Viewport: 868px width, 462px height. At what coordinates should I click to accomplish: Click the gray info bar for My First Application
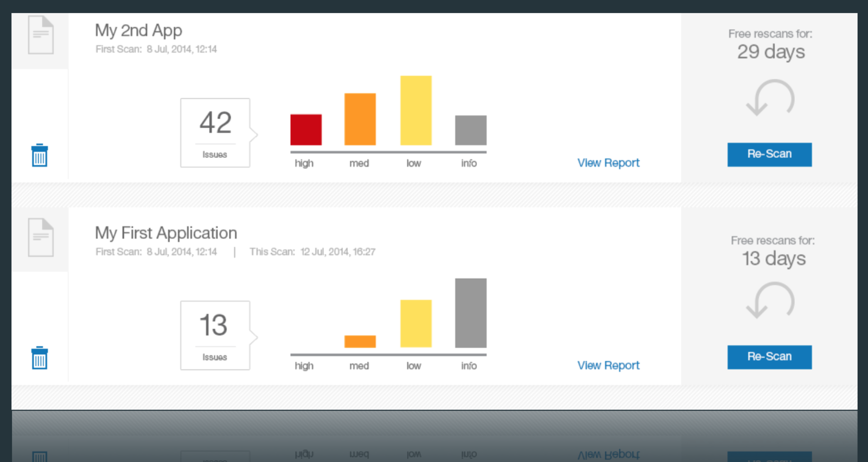tap(471, 313)
